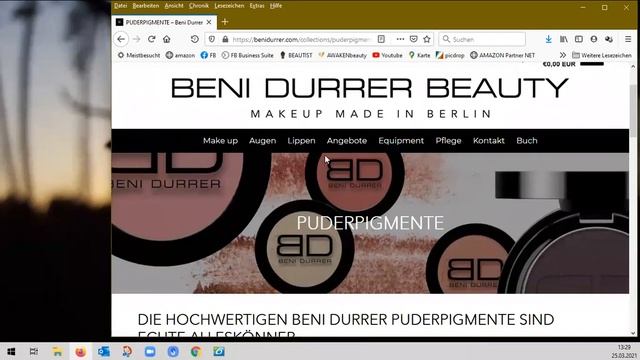Open Outlook from taskbar
The width and height of the screenshot is (640, 360).
103,351
